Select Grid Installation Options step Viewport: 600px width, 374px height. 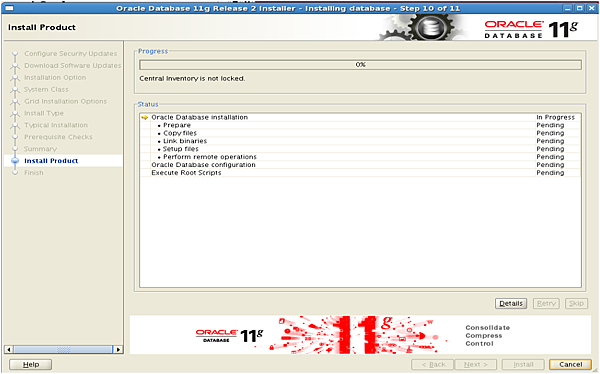65,101
